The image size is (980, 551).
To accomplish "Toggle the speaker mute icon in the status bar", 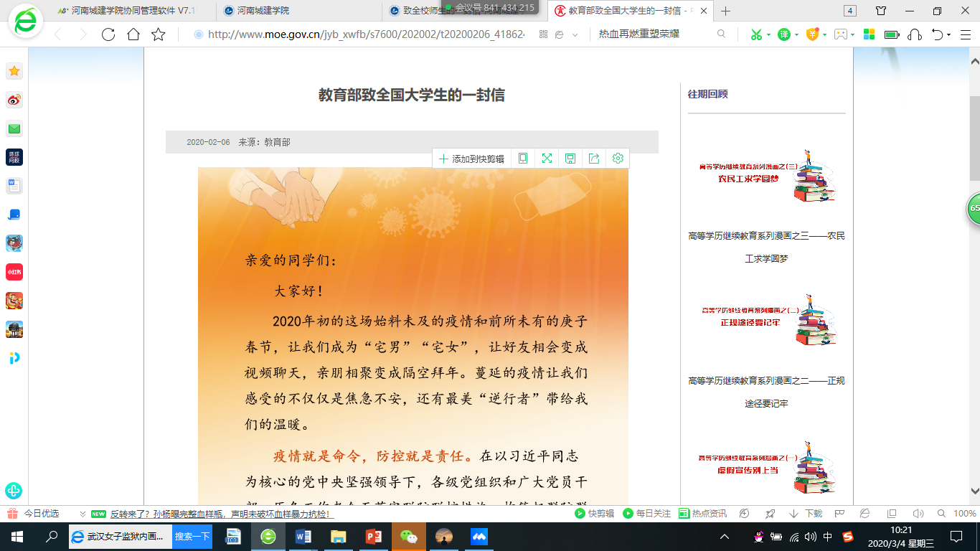I will (918, 514).
